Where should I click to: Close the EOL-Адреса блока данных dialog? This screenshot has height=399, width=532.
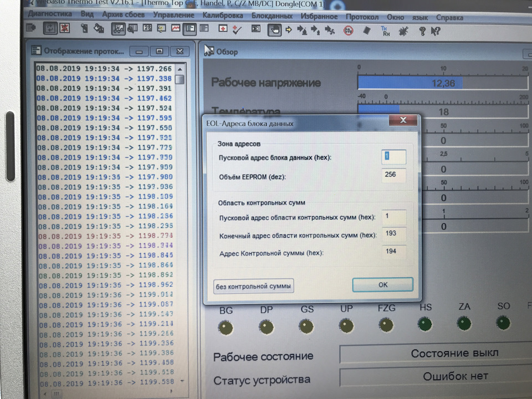click(403, 120)
